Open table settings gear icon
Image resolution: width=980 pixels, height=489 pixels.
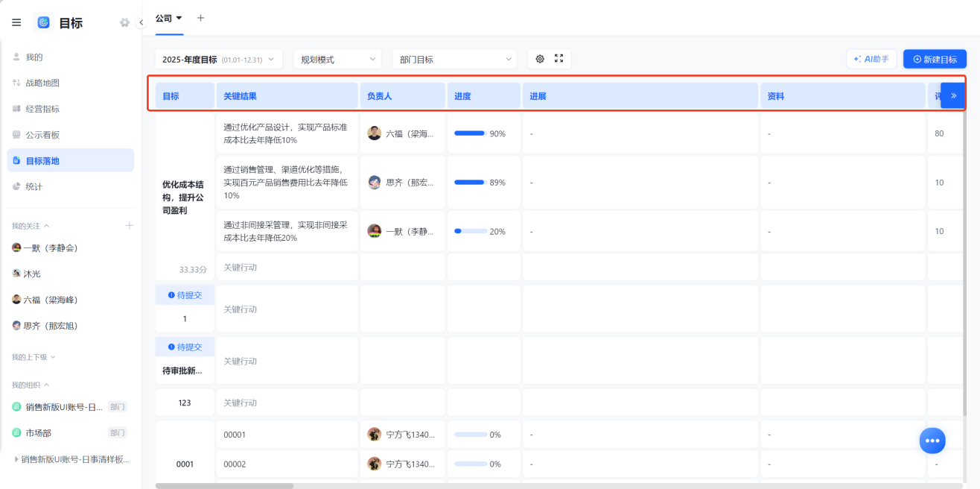tap(540, 59)
